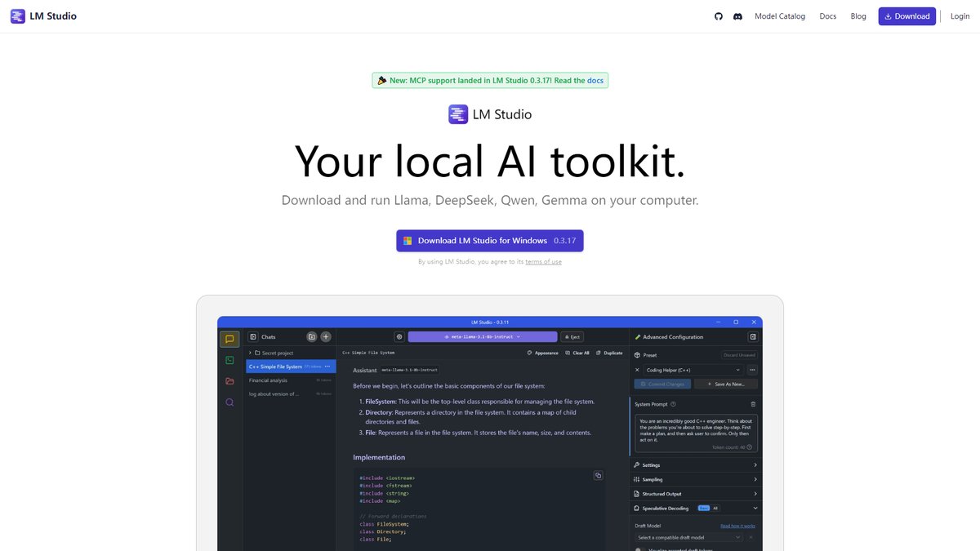980x551 pixels.
Task: Click the LM Studio logo in the header
Action: tap(43, 16)
